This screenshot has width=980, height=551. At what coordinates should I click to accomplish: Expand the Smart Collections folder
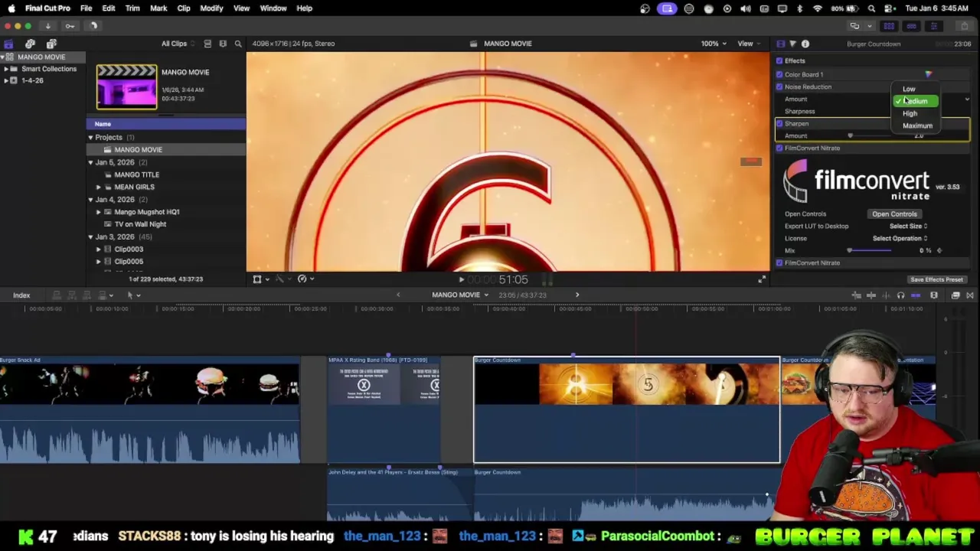point(6,69)
